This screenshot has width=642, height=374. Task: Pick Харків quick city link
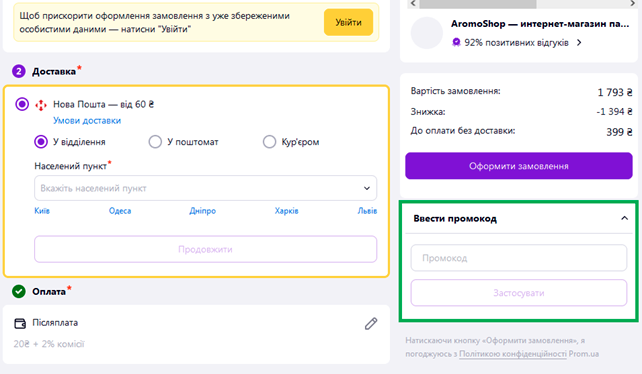(x=286, y=211)
